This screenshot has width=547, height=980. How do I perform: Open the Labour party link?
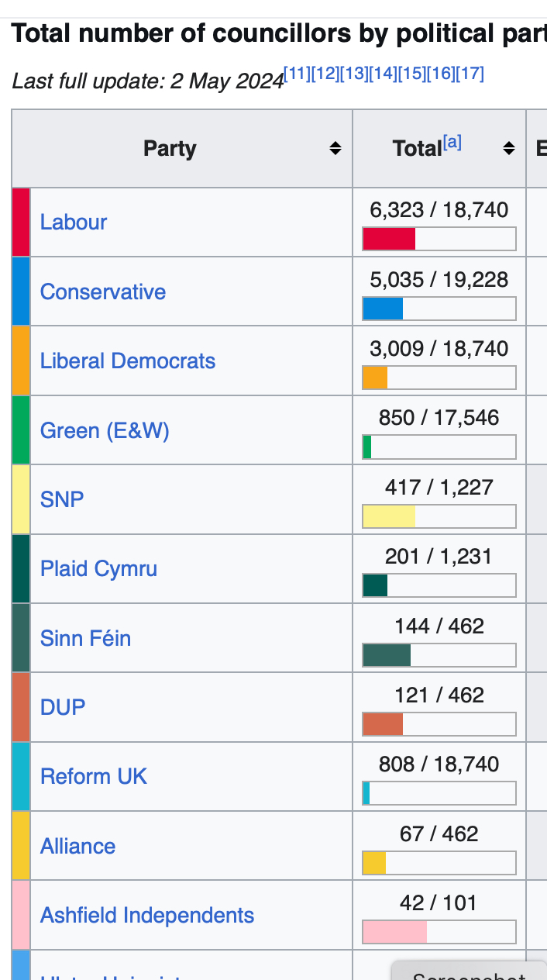click(74, 223)
